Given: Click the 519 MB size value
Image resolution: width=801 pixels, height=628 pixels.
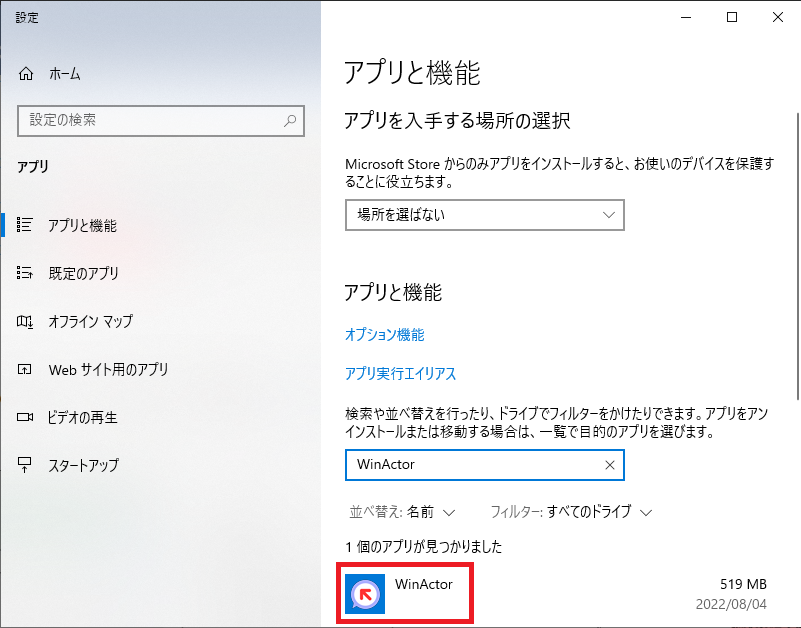Looking at the screenshot, I should pos(743,584).
